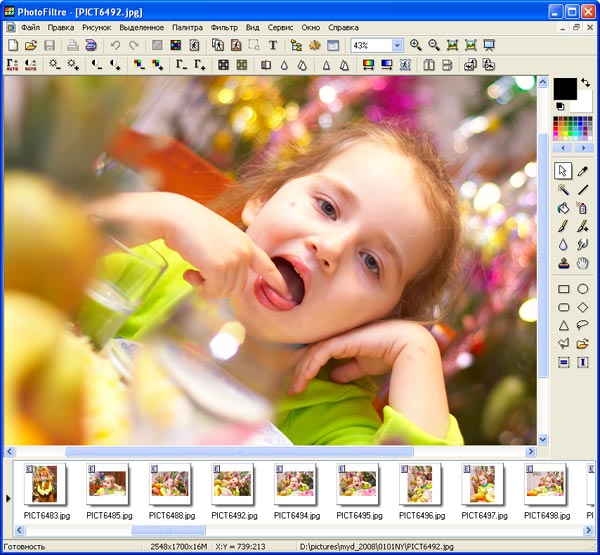The width and height of the screenshot is (600, 555).
Task: Click the black foreground color swatch
Action: click(x=565, y=89)
